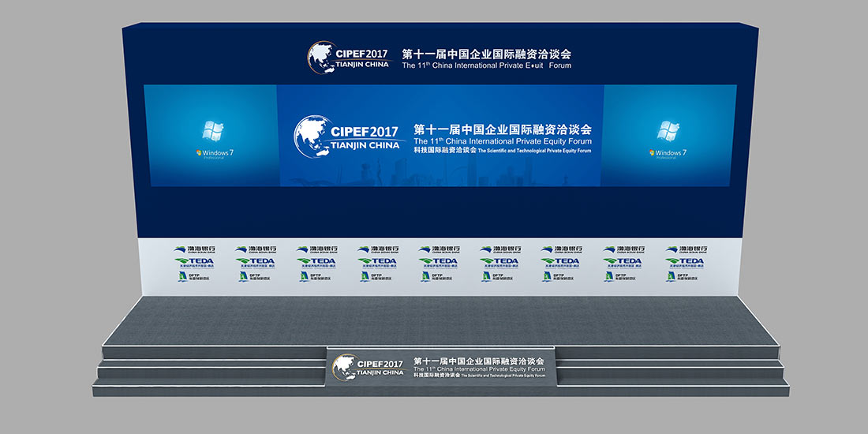Click the Windows flag logo on left screen
The width and height of the screenshot is (868, 434).
(x=213, y=133)
